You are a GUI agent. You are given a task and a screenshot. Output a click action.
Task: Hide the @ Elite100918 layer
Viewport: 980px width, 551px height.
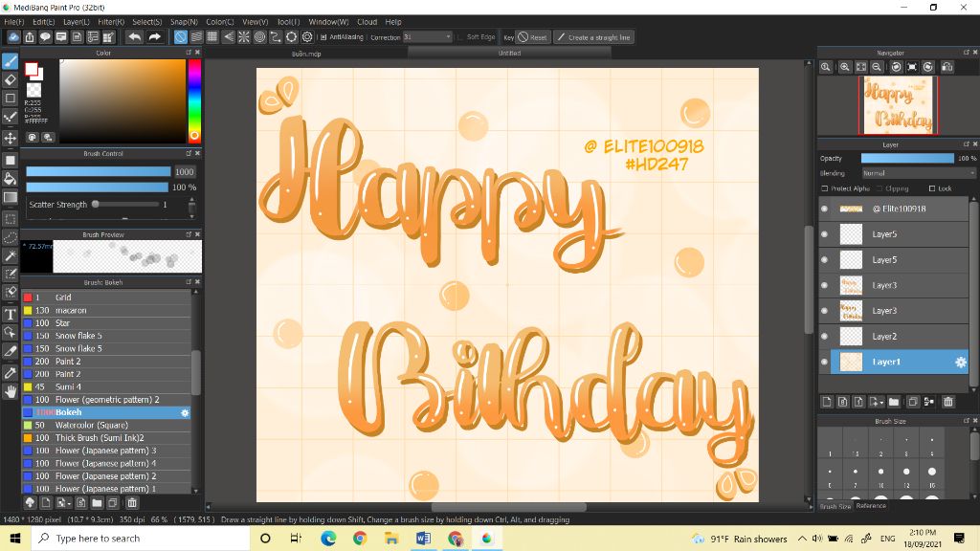click(824, 209)
